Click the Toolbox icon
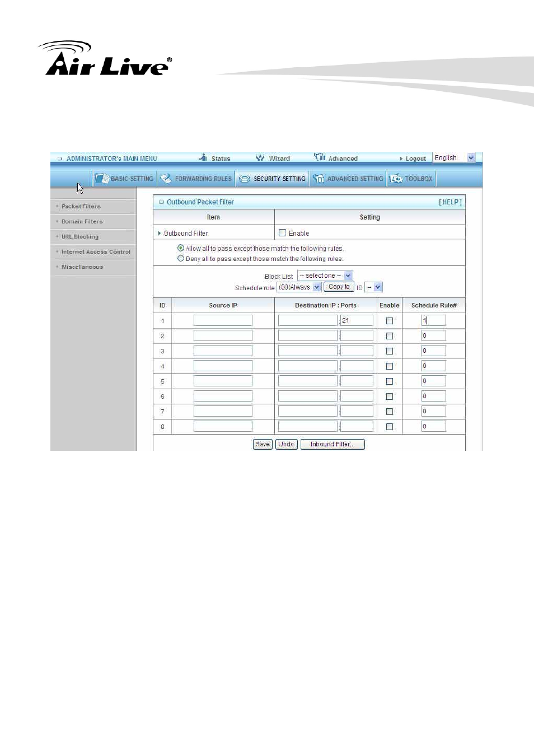This screenshot has height=756, width=534. click(x=396, y=179)
